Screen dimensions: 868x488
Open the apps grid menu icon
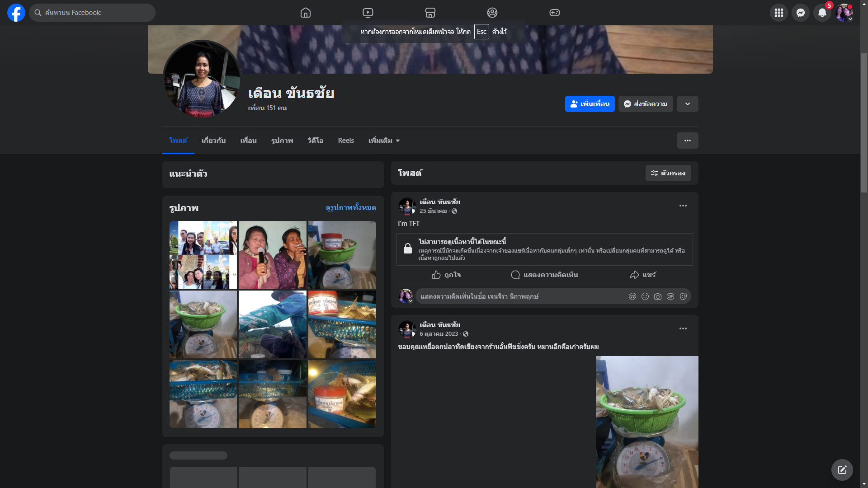(x=779, y=13)
